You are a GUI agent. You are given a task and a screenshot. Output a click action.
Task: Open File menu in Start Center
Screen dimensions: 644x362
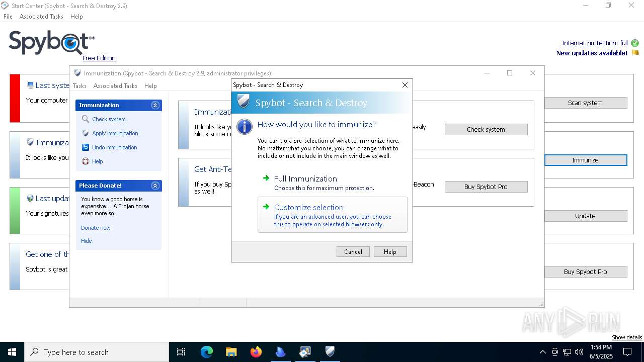(x=8, y=17)
